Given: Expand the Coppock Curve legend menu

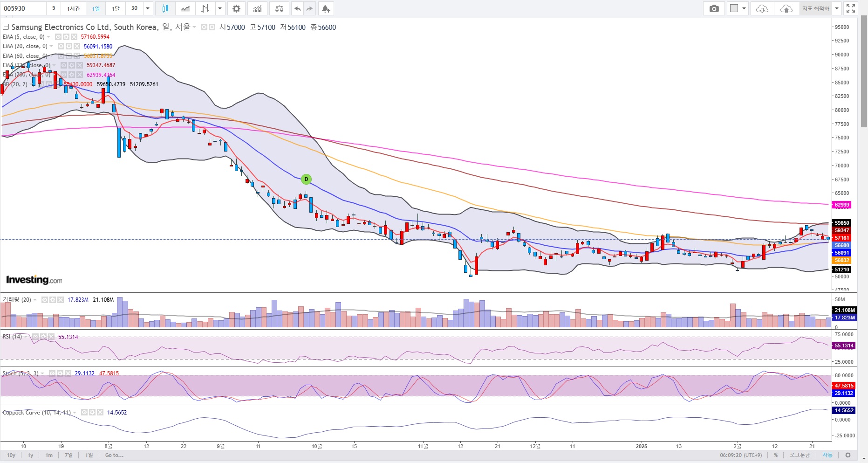Looking at the screenshot, I should [x=75, y=413].
